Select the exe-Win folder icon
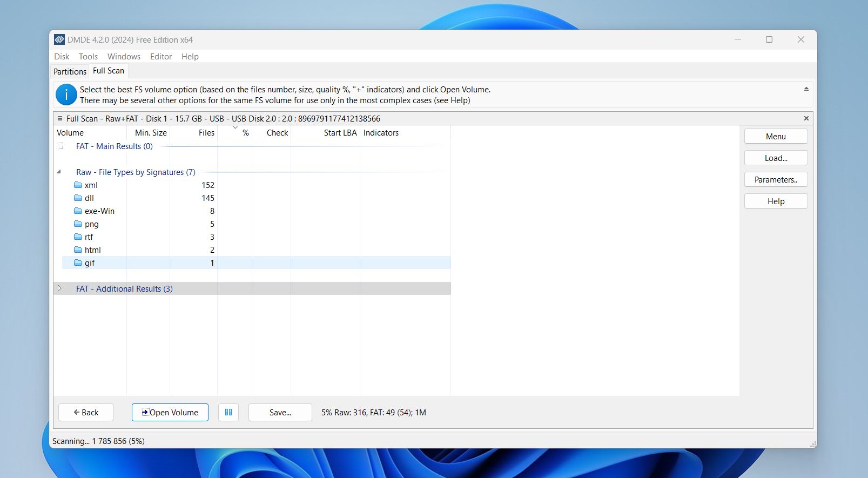 point(78,211)
